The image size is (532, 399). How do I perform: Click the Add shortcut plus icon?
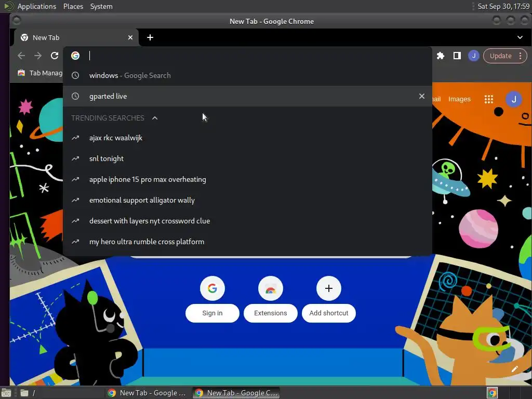[328, 288]
